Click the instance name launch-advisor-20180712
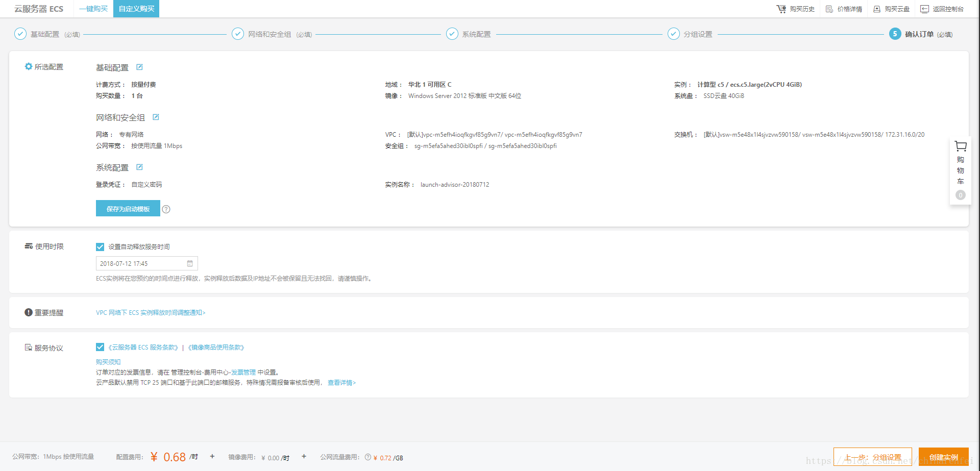 click(x=455, y=185)
